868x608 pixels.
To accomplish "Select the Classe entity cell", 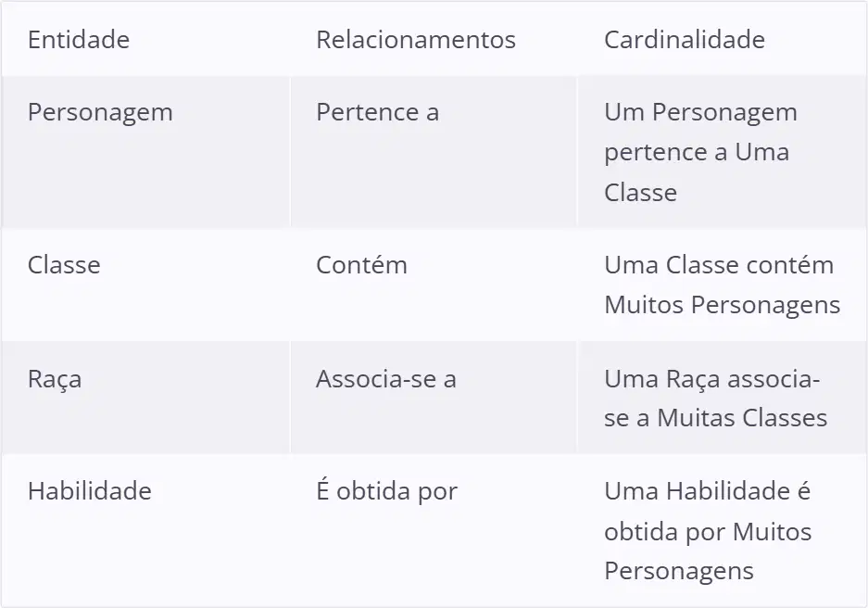I will click(x=145, y=284).
